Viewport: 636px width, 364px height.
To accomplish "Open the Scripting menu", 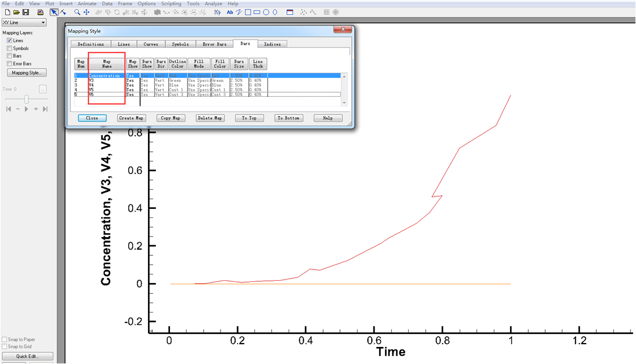I will click(171, 3).
